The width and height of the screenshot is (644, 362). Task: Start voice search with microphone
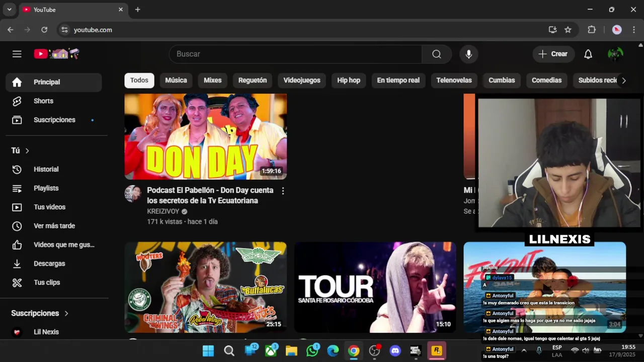468,54
